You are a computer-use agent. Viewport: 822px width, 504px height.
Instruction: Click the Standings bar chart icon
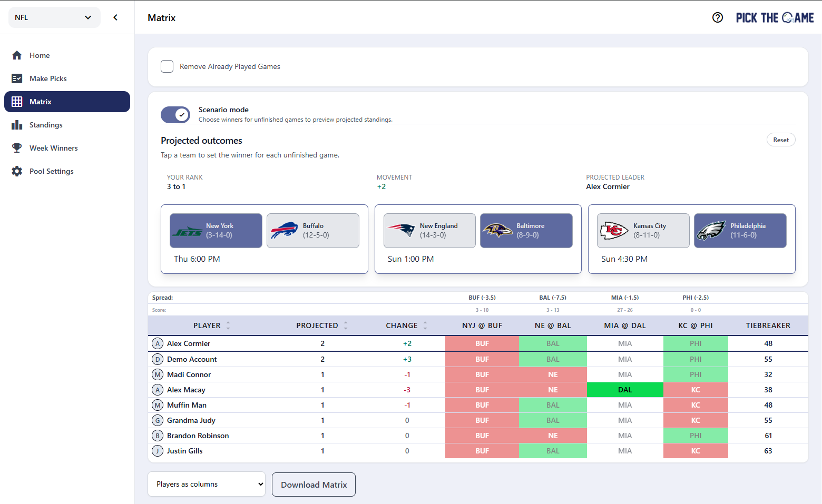point(17,125)
